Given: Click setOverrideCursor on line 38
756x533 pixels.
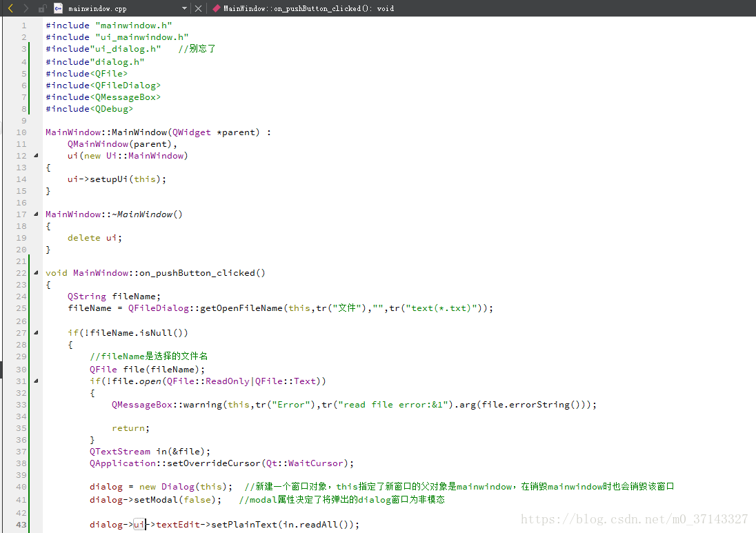Looking at the screenshot, I should click(214, 463).
